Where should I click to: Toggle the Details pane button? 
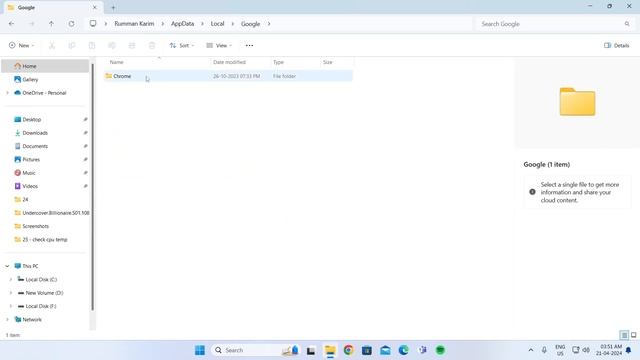(617, 45)
